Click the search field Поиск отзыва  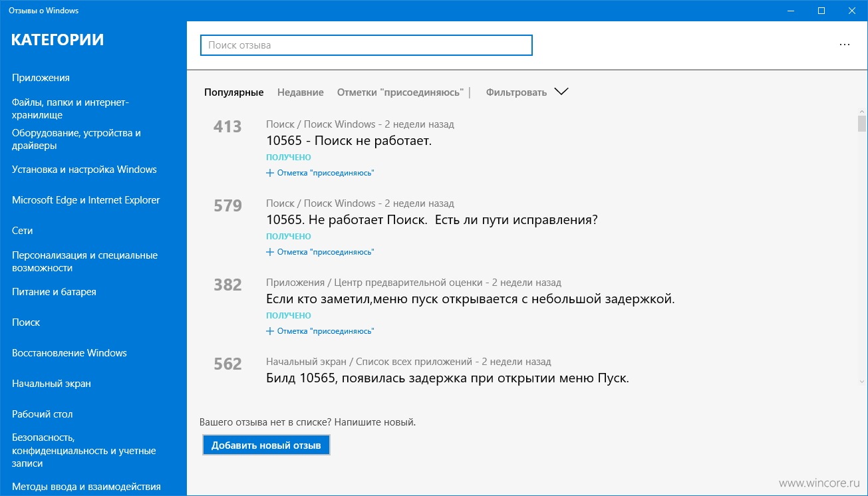(366, 45)
